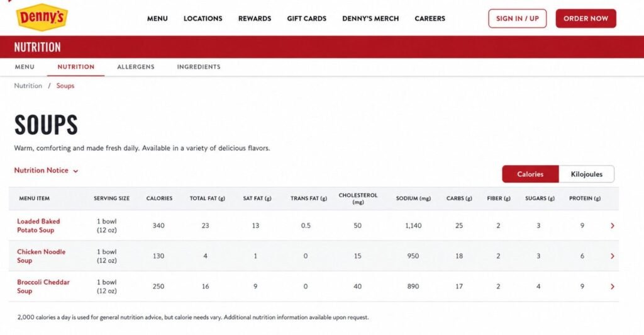The height and width of the screenshot is (335, 644).
Task: Open the Broccoli Cheddar Soup link
Action: tap(43, 287)
